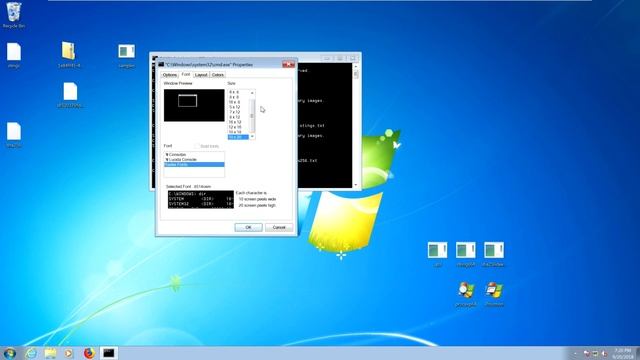Click the Selected Font sample preview
Screen dimensions: 640x360
click(200, 199)
